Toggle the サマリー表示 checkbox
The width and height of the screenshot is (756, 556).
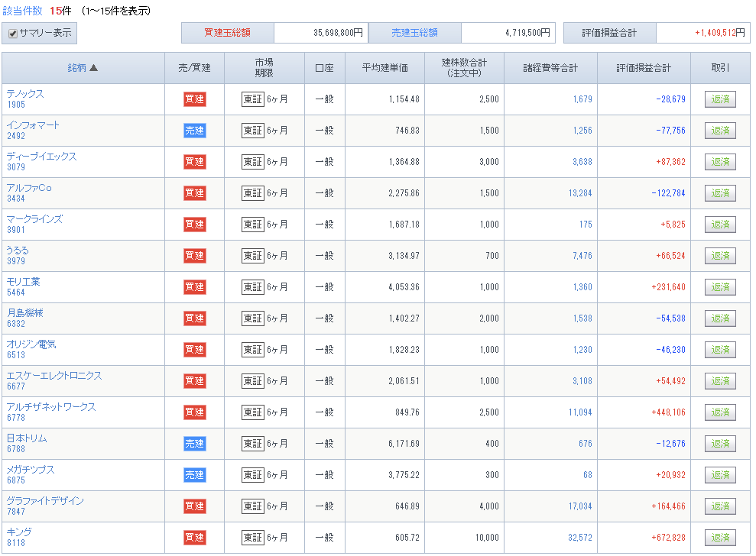[13, 34]
